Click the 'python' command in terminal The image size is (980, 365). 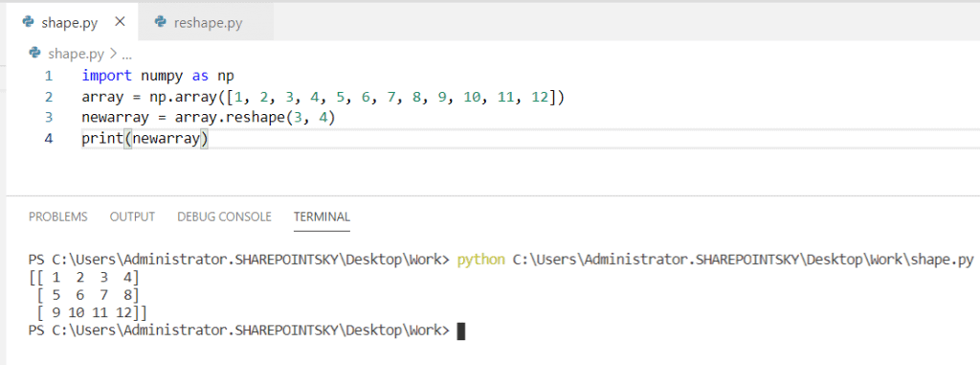[481, 260]
